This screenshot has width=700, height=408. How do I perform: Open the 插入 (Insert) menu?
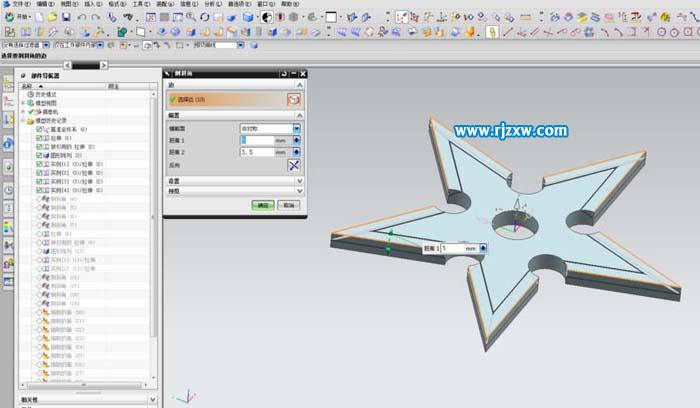pyautogui.click(x=92, y=5)
